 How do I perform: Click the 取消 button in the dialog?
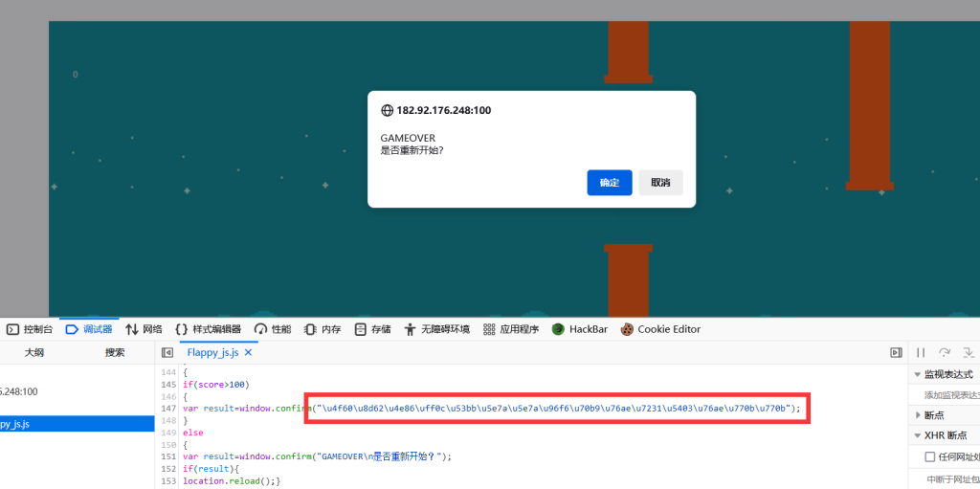(x=660, y=183)
